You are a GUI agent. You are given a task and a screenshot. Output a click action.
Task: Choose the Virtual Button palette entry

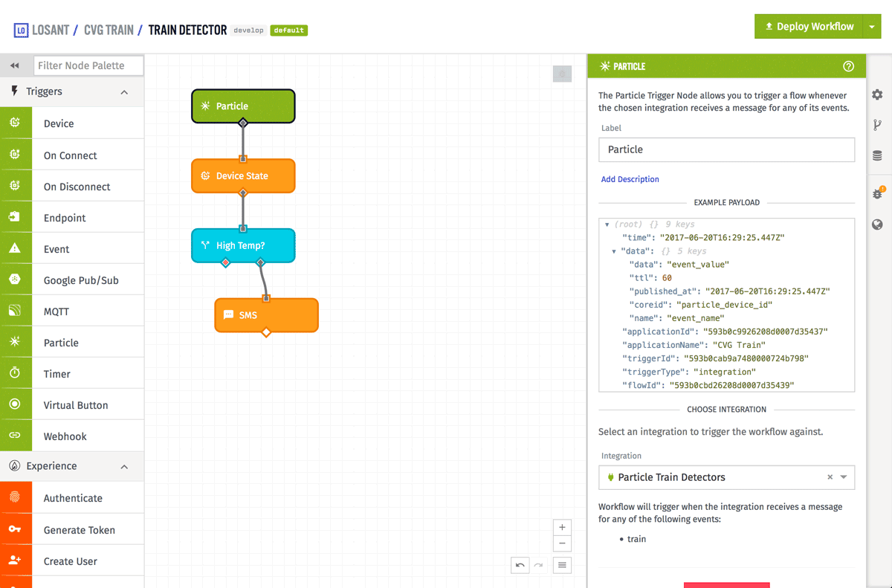coord(76,405)
